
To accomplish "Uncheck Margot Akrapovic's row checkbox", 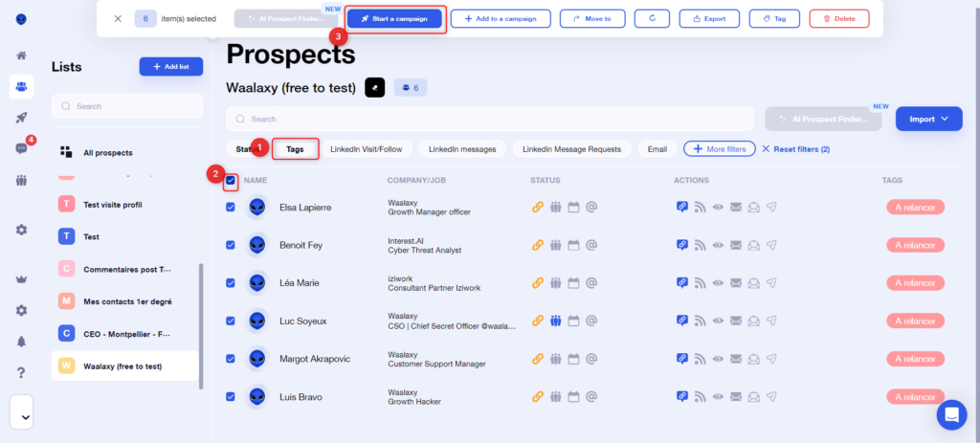I will click(x=231, y=359).
